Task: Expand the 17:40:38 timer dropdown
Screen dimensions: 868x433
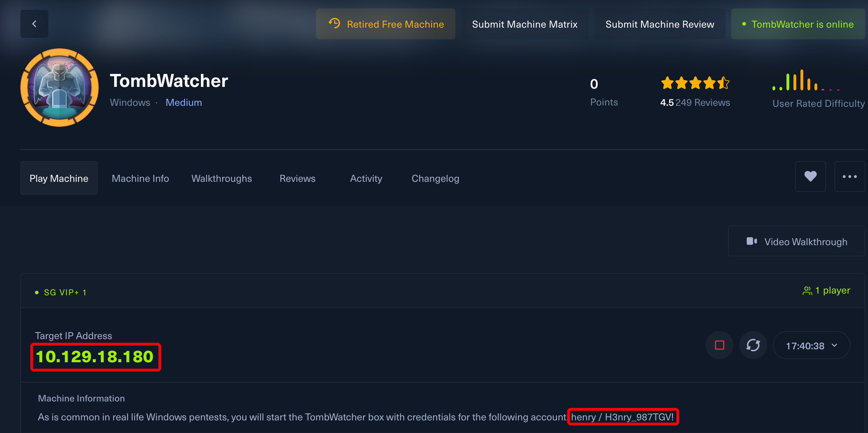Action: [834, 345]
